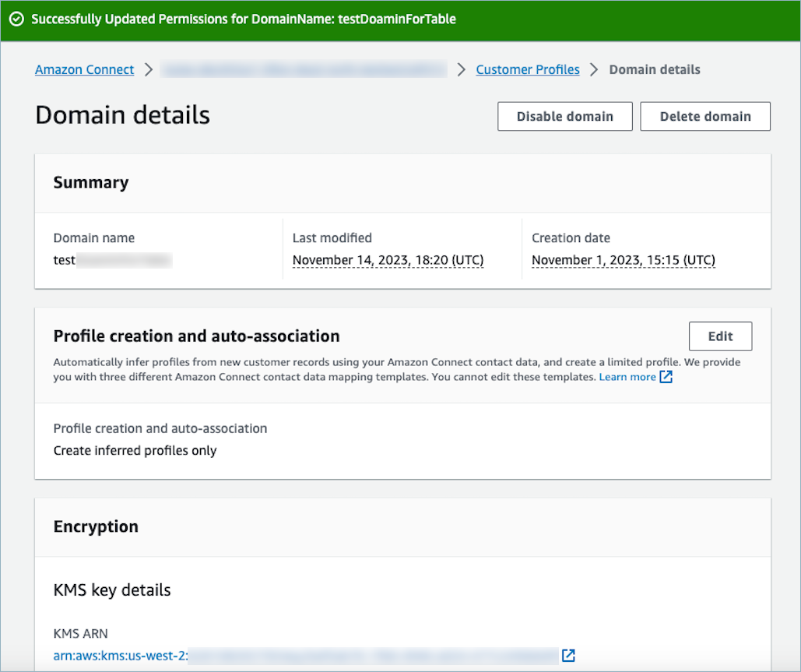801x672 pixels.
Task: Edit profile creation and auto-association settings
Action: 720,336
